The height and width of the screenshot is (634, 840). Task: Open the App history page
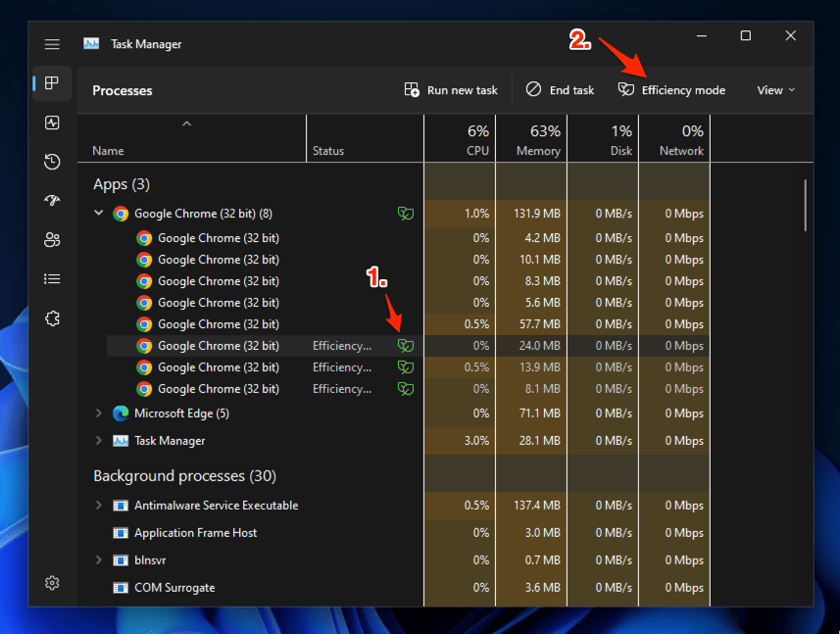click(52, 162)
